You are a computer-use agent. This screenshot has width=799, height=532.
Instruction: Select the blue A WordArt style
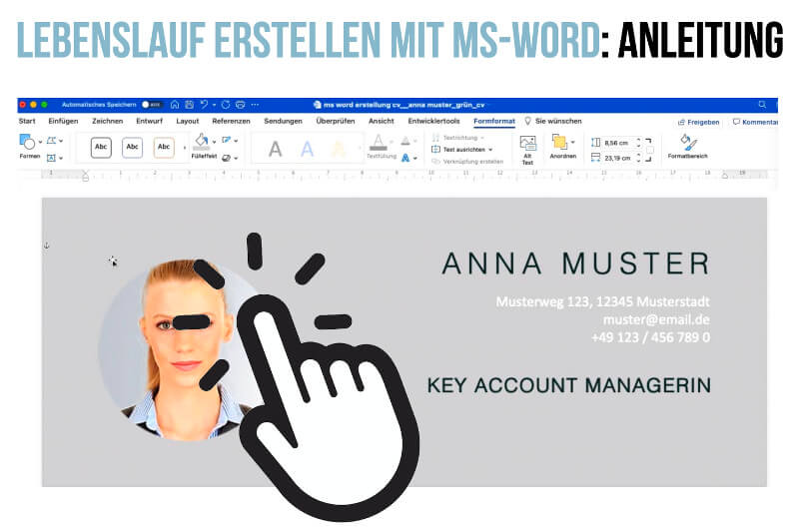(307, 149)
